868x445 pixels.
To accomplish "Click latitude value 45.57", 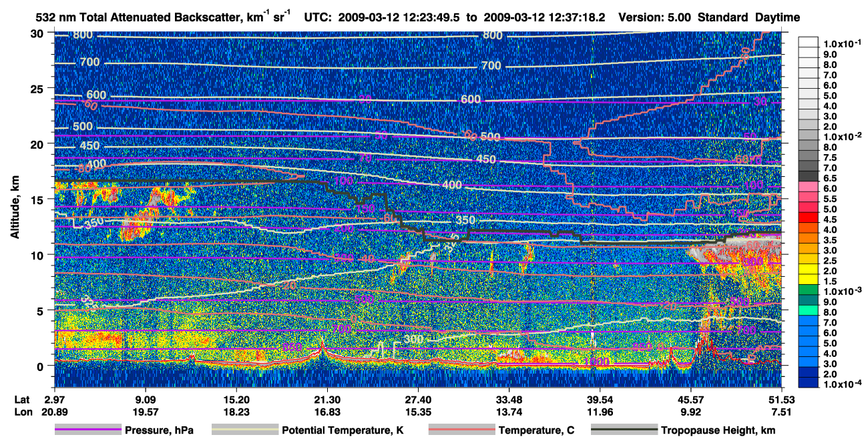I will coord(690,398).
